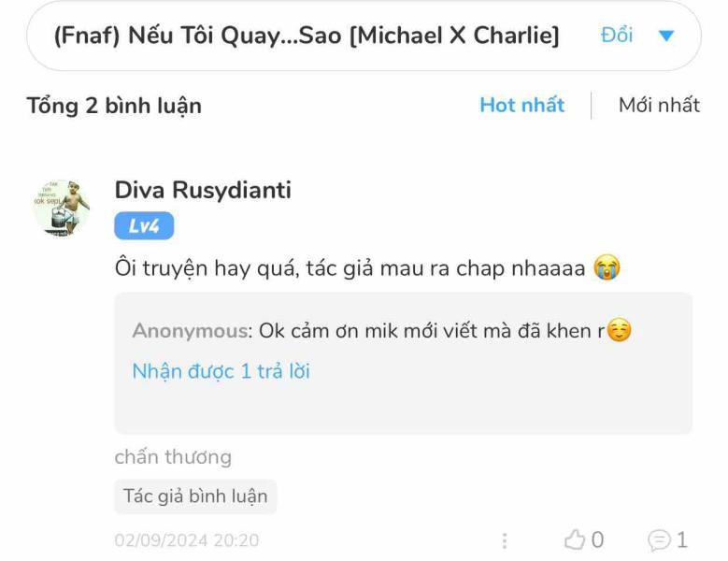
Task: Click the like count number 0
Action: tap(597, 540)
